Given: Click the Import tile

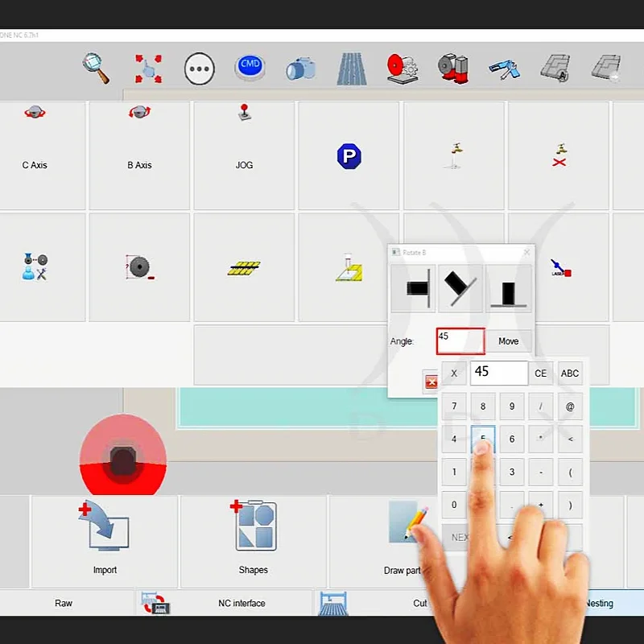Looking at the screenshot, I should [105, 541].
